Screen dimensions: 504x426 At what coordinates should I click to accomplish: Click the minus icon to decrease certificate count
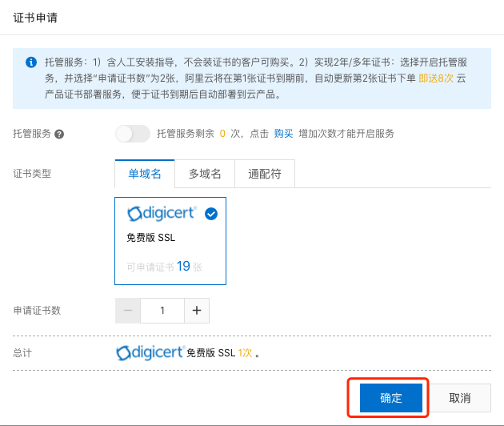point(128,311)
